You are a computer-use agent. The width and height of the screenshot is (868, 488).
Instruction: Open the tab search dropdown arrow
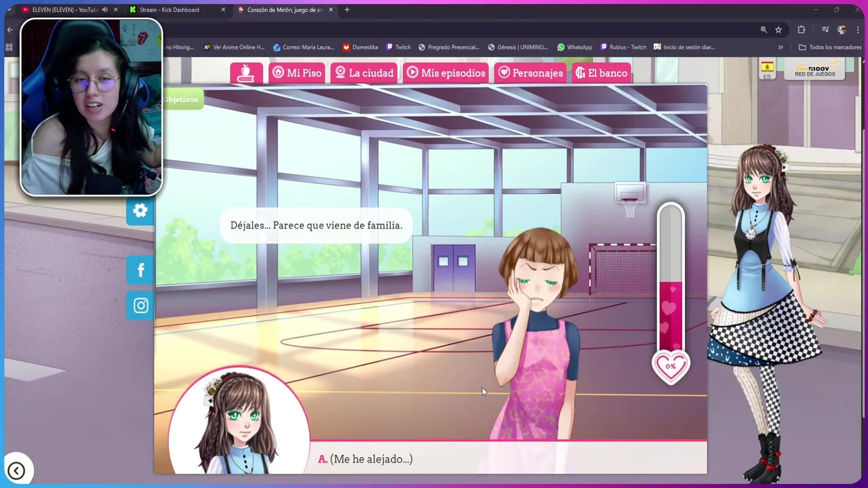9,9
